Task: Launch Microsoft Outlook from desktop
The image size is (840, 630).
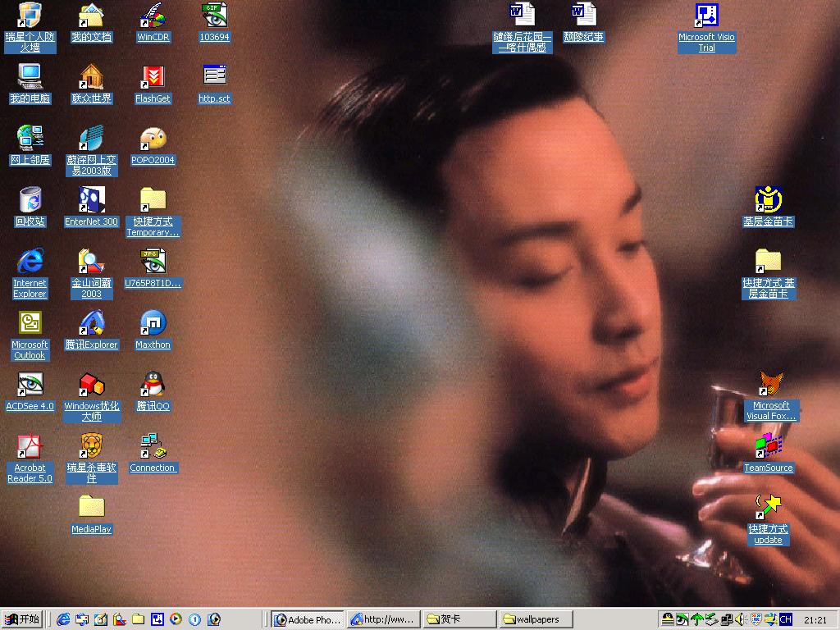Action: (30, 336)
